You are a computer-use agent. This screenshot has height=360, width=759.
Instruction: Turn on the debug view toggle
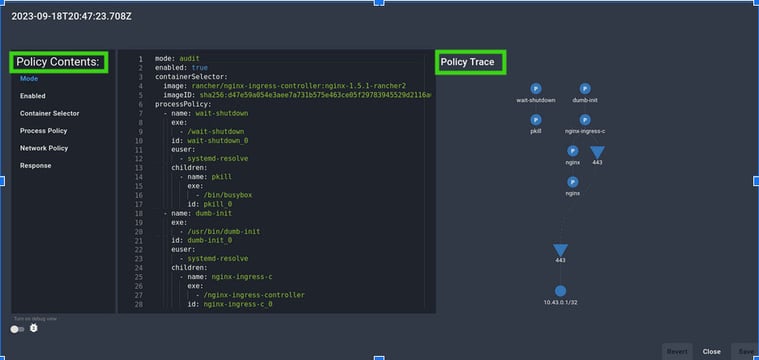[17, 329]
